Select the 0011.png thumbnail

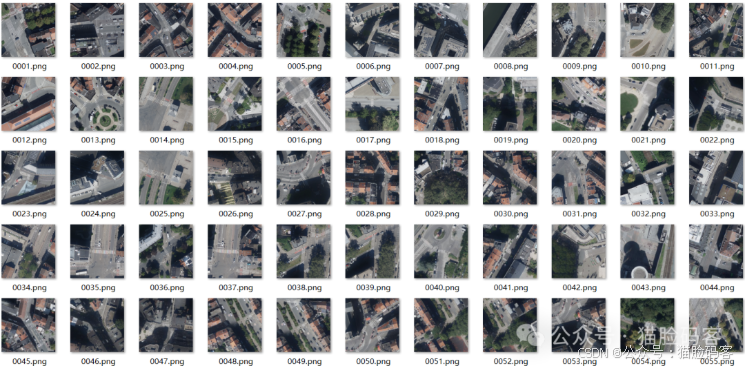click(x=716, y=30)
